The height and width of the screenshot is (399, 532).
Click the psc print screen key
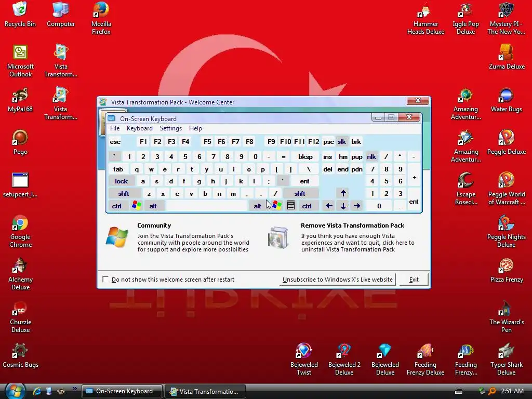pyautogui.click(x=328, y=141)
